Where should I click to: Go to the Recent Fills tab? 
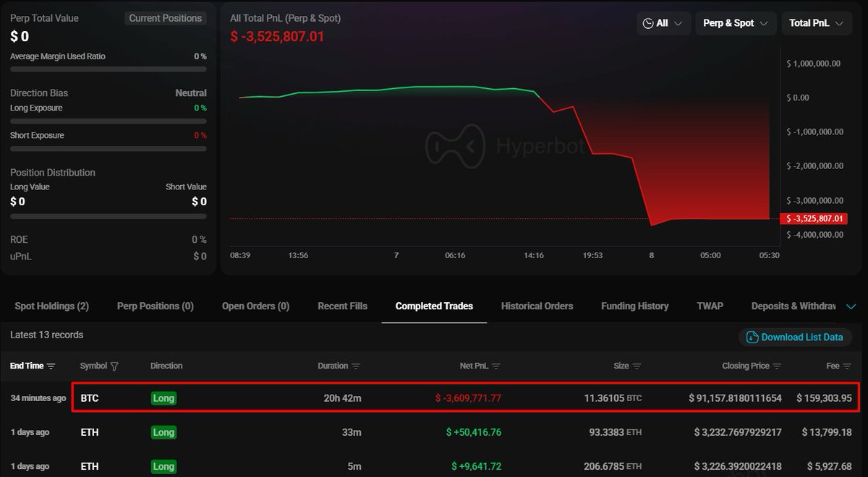pyautogui.click(x=343, y=306)
